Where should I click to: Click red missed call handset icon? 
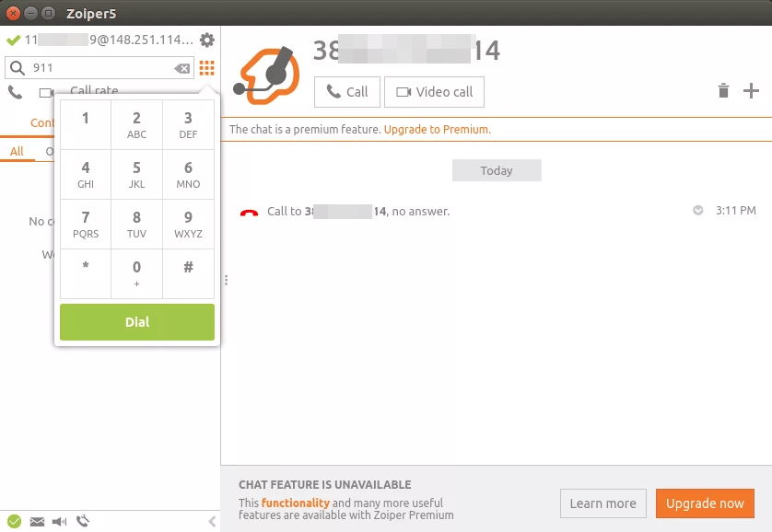(x=249, y=213)
